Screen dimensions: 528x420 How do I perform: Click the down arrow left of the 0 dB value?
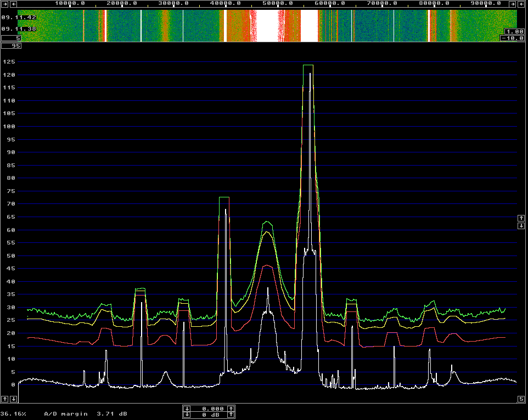tap(187, 415)
